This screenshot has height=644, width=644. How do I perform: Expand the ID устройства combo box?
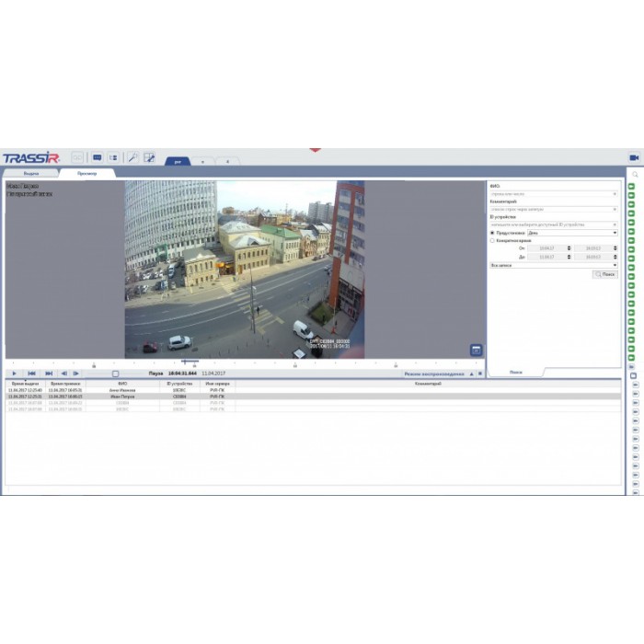pos(554,224)
